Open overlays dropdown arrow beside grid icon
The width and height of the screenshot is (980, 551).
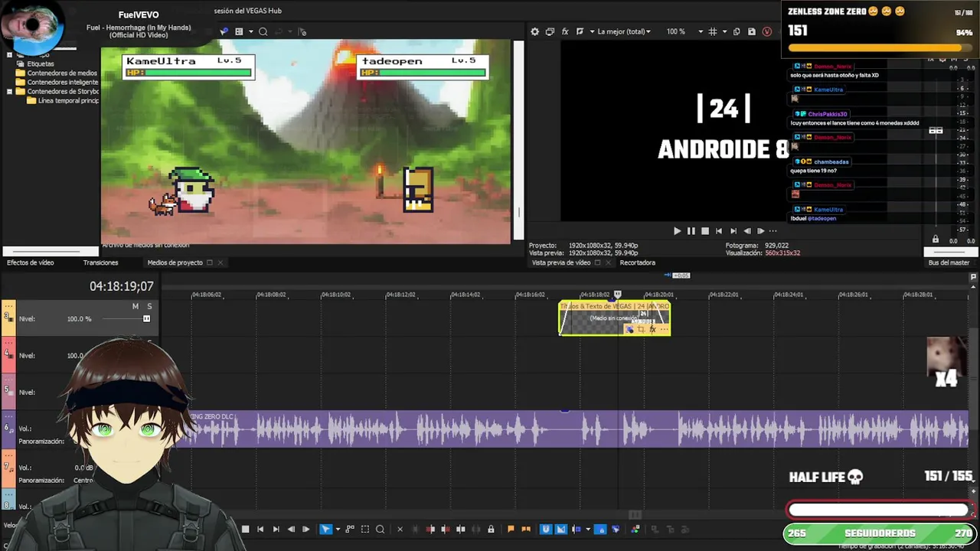click(724, 31)
